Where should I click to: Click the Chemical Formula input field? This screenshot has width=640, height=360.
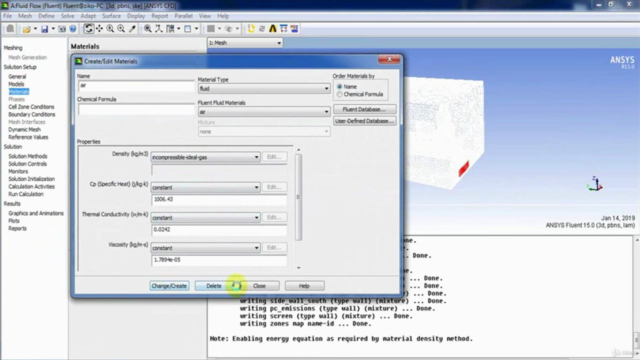click(136, 109)
